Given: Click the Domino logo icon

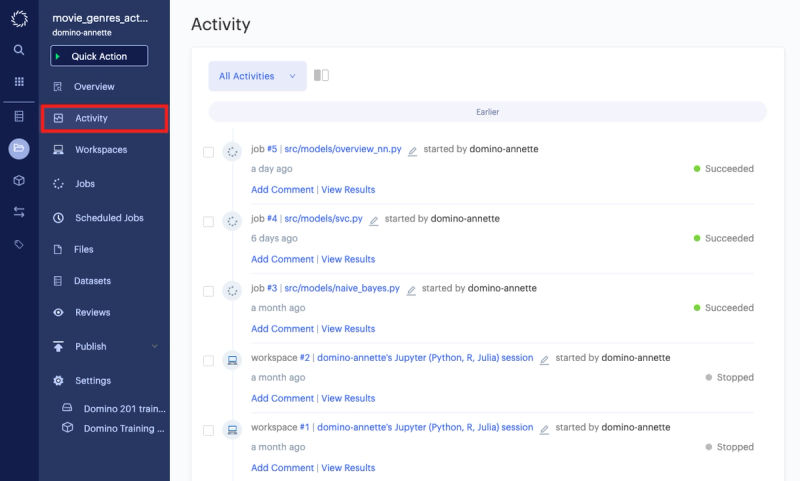Looking at the screenshot, I should (19, 19).
